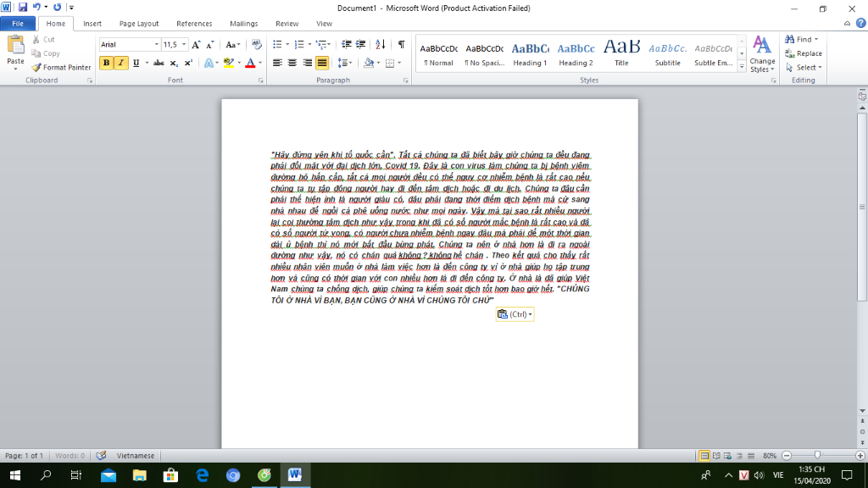
Task: Switch to the Review tab
Action: [x=287, y=24]
